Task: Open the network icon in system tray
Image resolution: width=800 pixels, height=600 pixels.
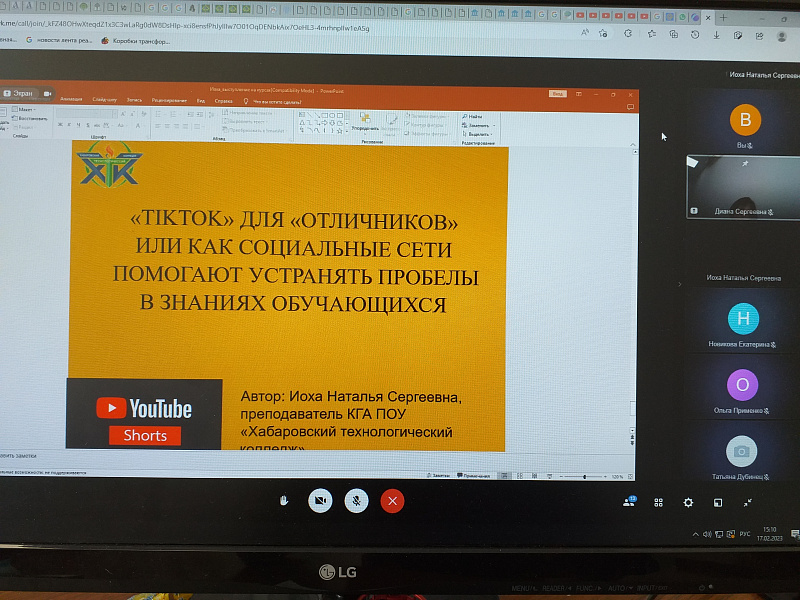Action: tap(719, 534)
